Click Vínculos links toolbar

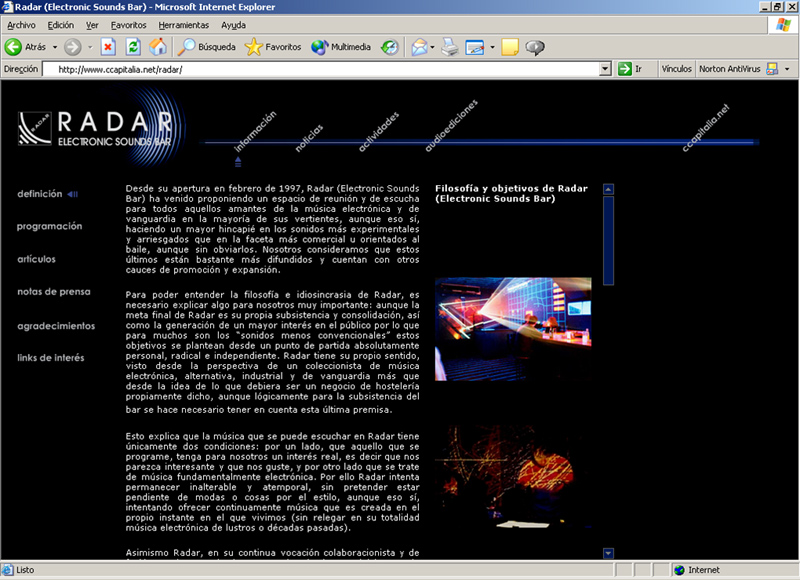(x=676, y=69)
